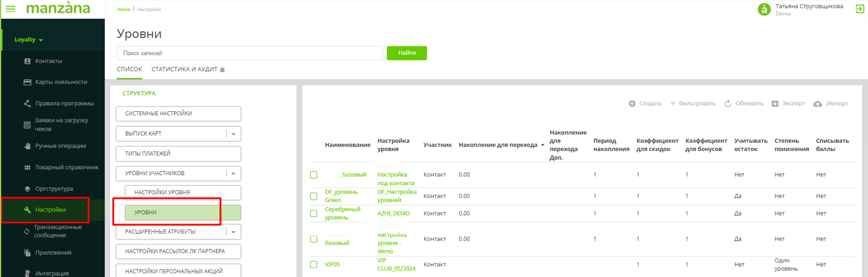Image resolution: width=868 pixels, height=277 pixels.
Task: Click the Экспорт icon
Action: tap(775, 104)
